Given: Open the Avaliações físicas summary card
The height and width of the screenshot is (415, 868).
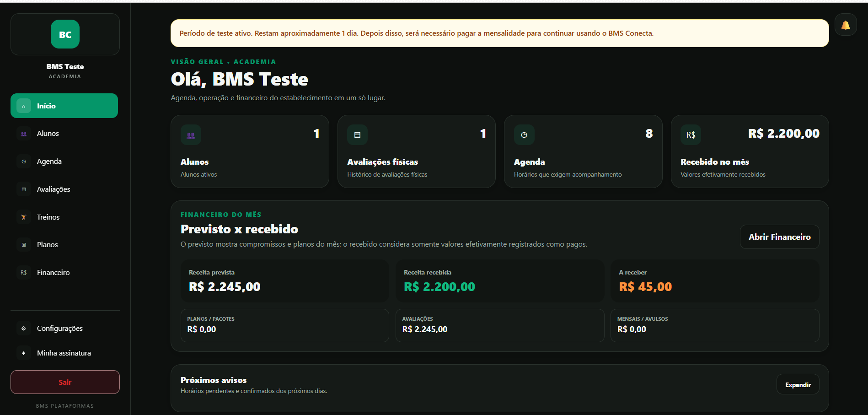Looking at the screenshot, I should point(417,151).
